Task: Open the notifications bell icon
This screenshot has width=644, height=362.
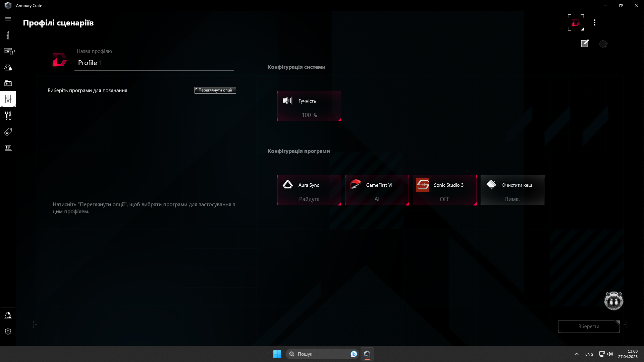Action: click(8, 315)
